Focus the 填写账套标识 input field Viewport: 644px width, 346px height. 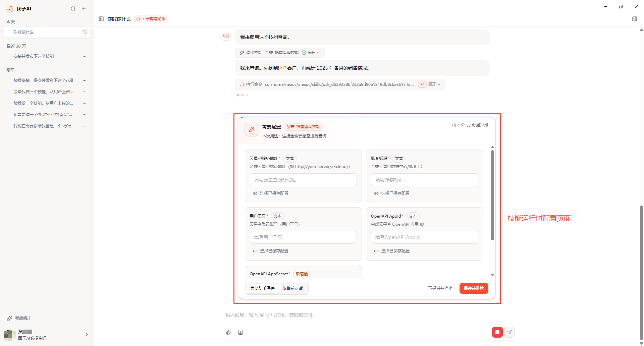(x=424, y=180)
